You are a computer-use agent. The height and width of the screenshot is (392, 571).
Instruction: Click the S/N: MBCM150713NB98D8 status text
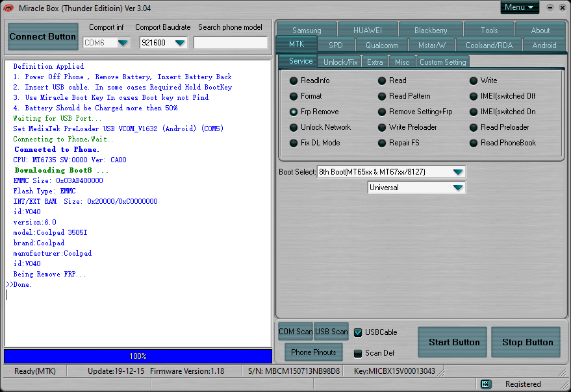point(294,371)
